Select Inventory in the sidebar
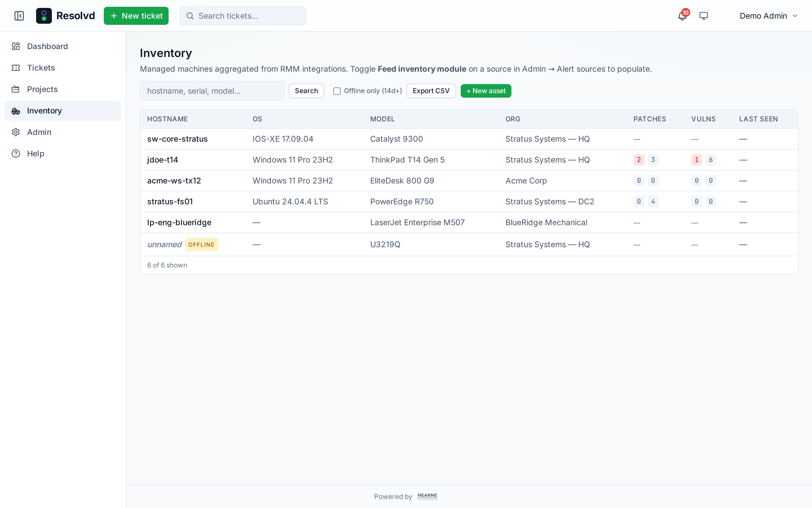The image size is (812, 508). (63, 111)
